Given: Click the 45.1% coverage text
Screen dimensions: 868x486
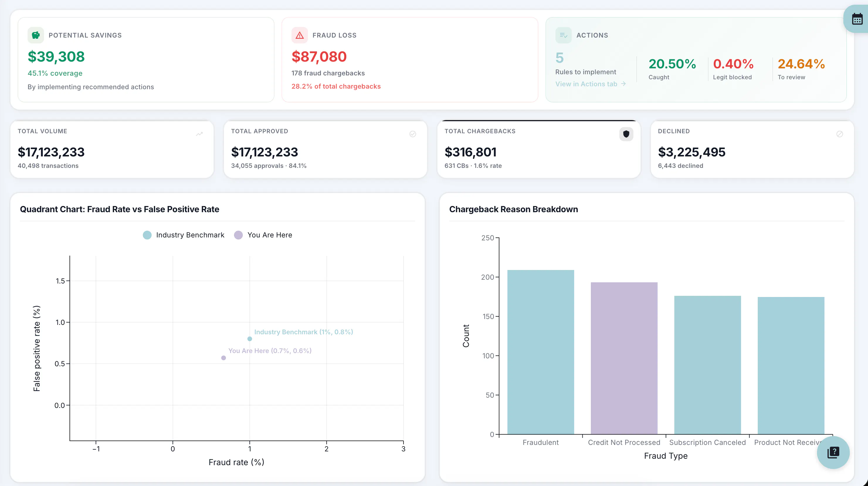Looking at the screenshot, I should tap(55, 73).
